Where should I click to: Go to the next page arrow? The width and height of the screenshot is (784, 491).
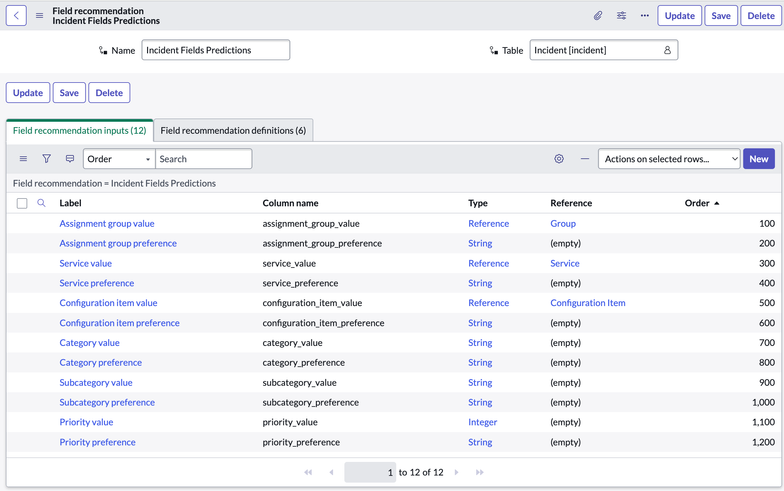point(456,472)
